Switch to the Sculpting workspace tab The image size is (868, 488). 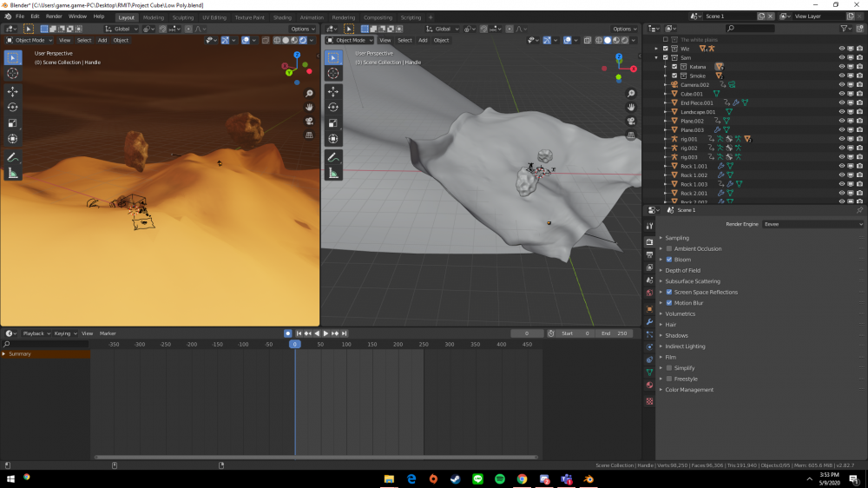tap(183, 17)
